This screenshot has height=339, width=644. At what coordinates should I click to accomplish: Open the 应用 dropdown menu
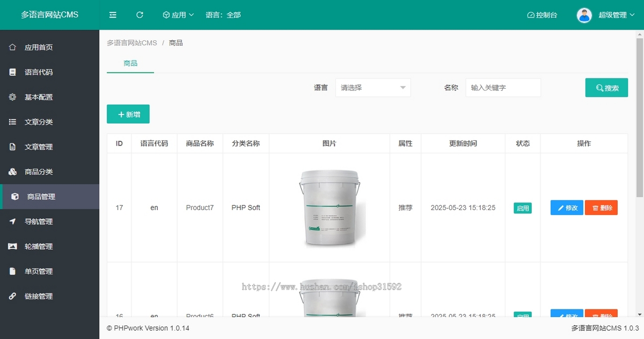coord(178,15)
